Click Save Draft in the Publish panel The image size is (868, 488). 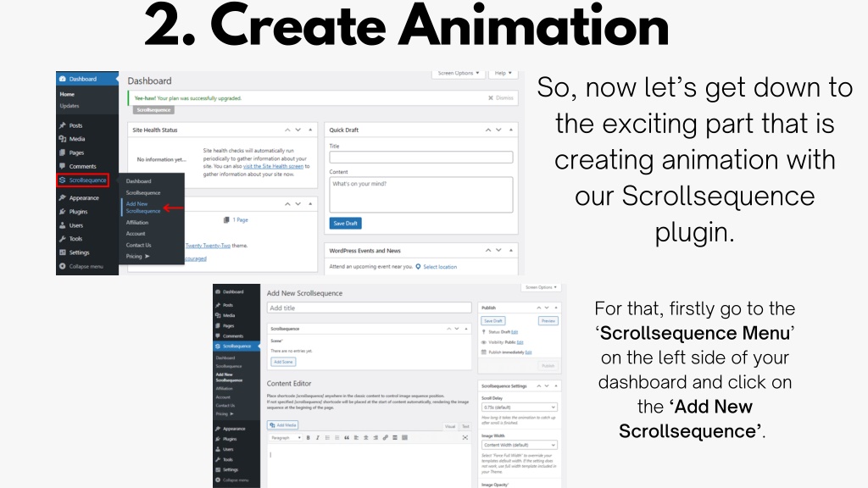(492, 321)
